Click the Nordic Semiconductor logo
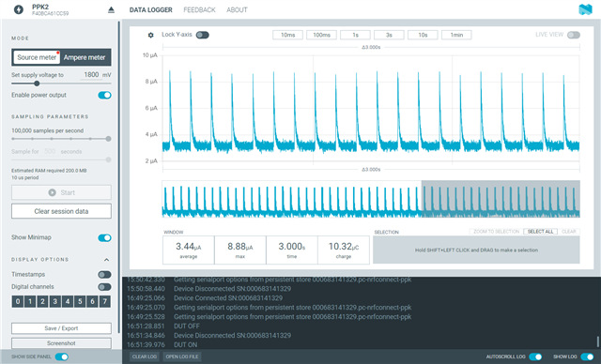Viewport: 601px width, 364px height. click(x=585, y=9)
